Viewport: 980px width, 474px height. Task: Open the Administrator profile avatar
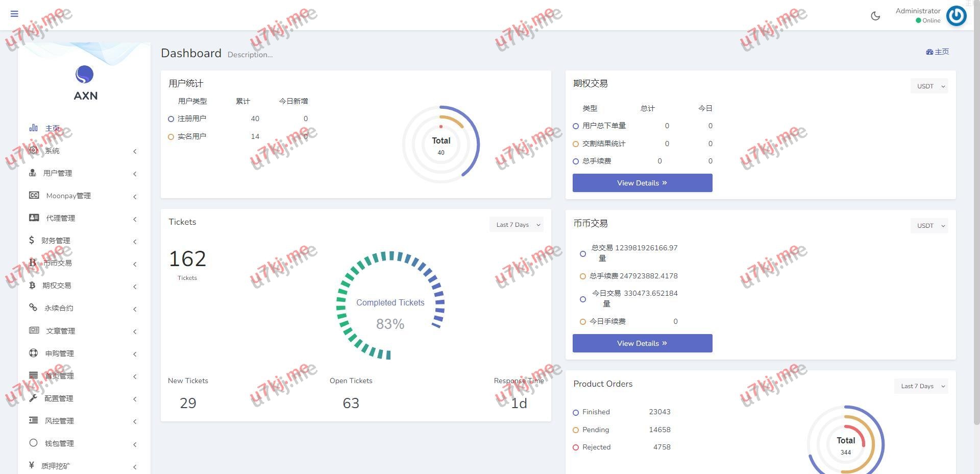(x=956, y=16)
